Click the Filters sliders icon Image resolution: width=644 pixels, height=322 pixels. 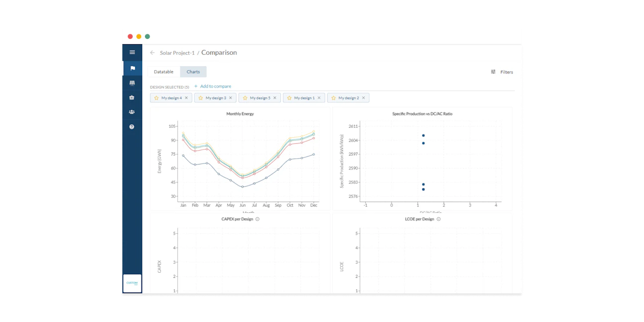pos(493,72)
